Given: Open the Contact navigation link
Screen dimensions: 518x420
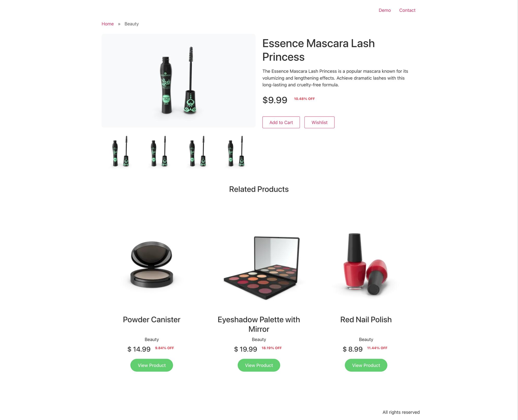Looking at the screenshot, I should pyautogui.click(x=407, y=10).
